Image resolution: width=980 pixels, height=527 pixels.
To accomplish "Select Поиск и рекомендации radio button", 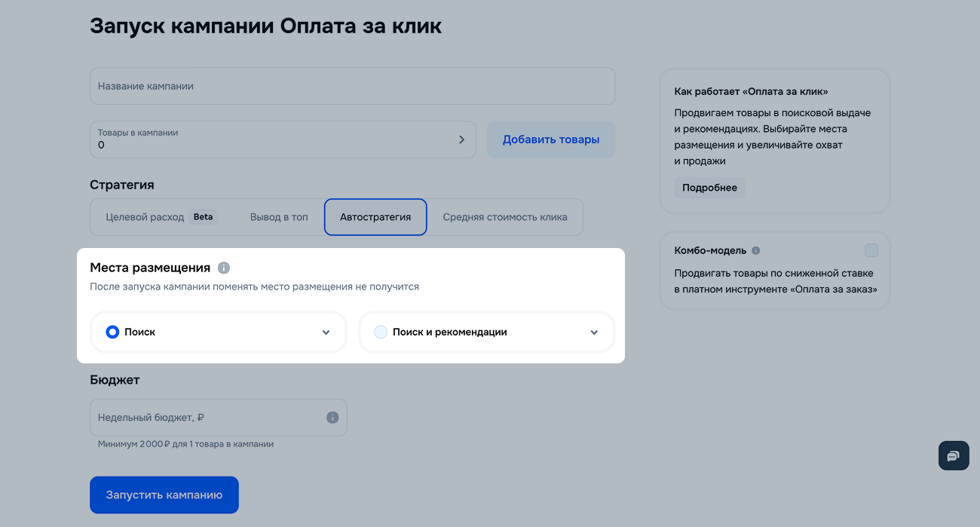I will 381,332.
